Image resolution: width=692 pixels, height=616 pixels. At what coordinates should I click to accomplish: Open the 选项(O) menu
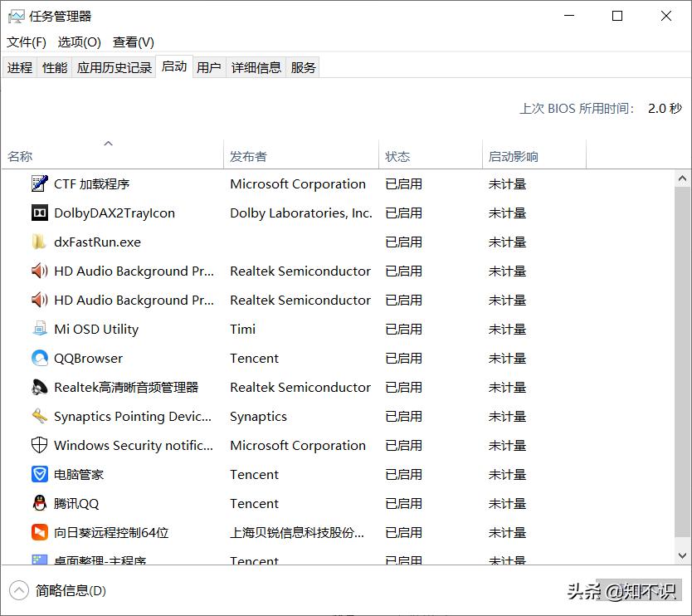[79, 42]
